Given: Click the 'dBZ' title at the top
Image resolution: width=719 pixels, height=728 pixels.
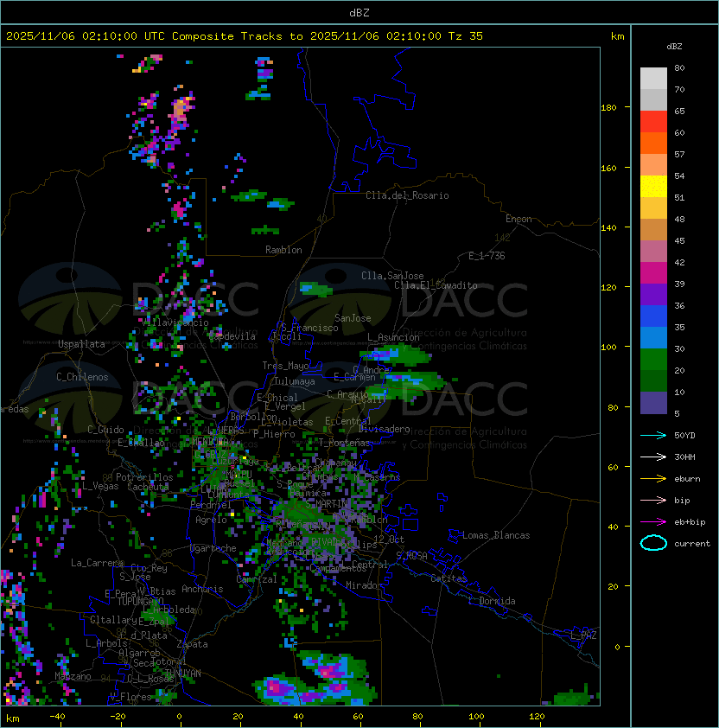Looking at the screenshot, I should pyautogui.click(x=359, y=13).
